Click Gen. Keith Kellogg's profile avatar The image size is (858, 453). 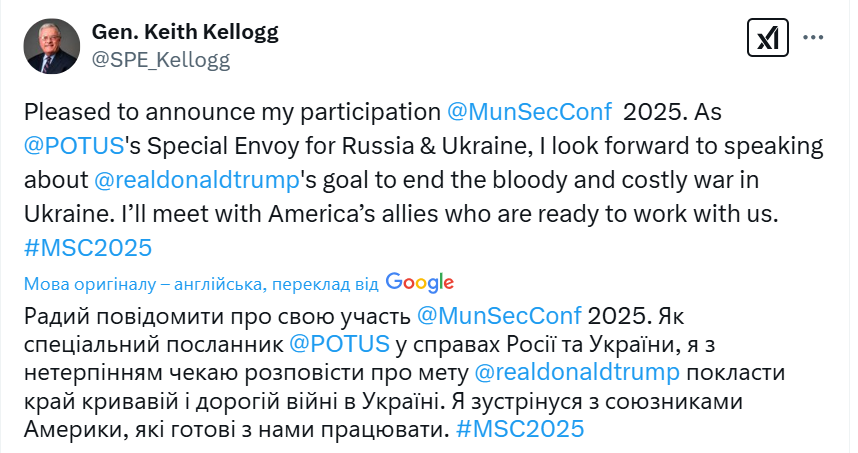coord(50,46)
